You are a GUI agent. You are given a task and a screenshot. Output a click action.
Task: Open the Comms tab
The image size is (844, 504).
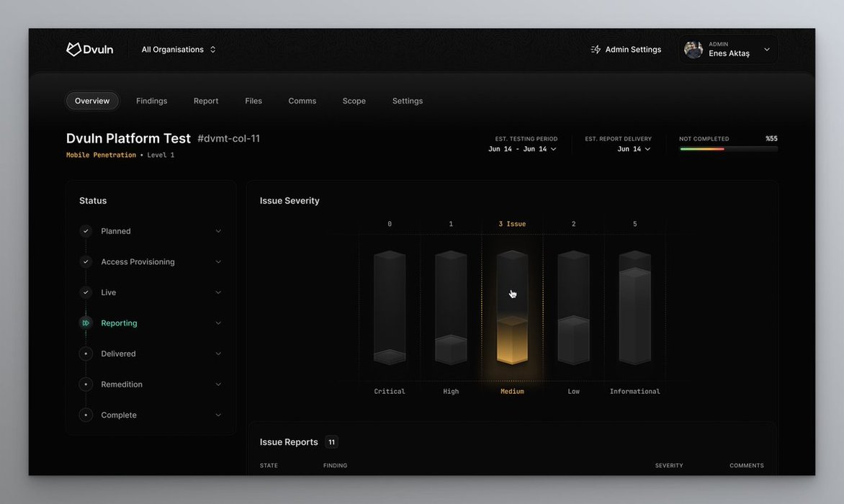click(x=302, y=101)
